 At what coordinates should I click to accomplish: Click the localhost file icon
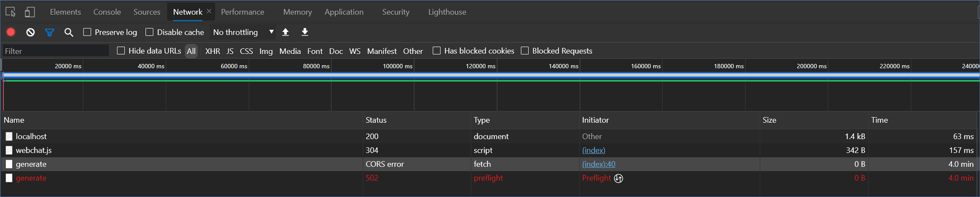pos(9,136)
